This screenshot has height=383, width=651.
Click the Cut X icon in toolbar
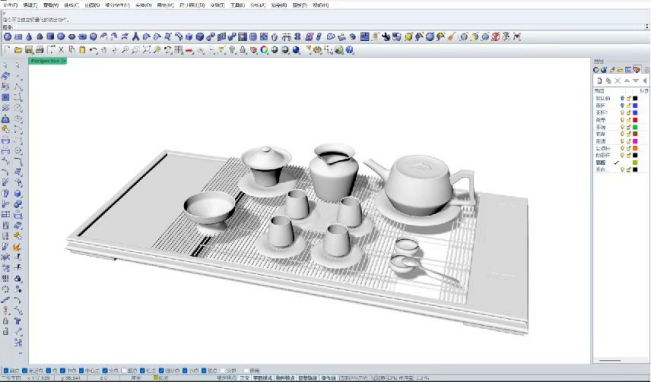(x=61, y=50)
